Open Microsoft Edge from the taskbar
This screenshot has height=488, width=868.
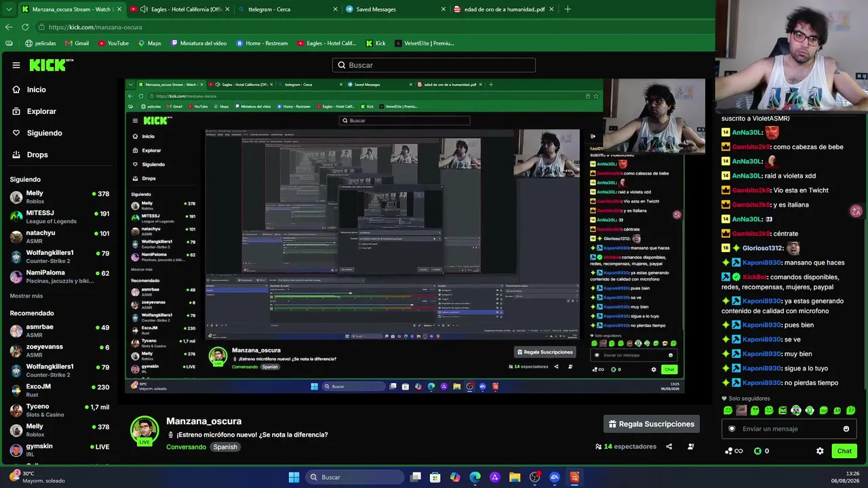coord(475,477)
